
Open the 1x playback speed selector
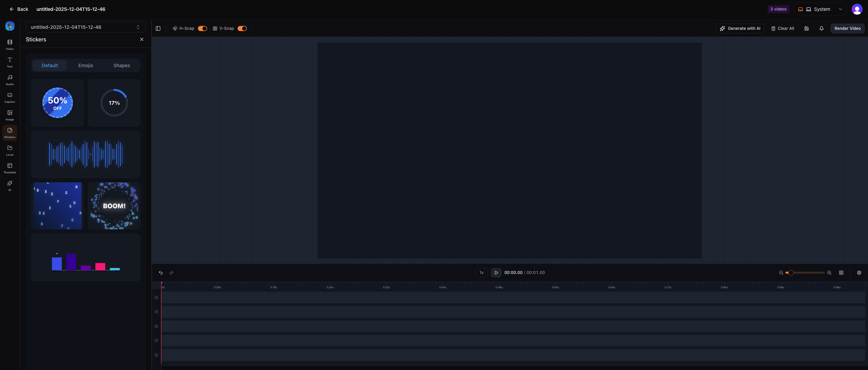coord(481,273)
